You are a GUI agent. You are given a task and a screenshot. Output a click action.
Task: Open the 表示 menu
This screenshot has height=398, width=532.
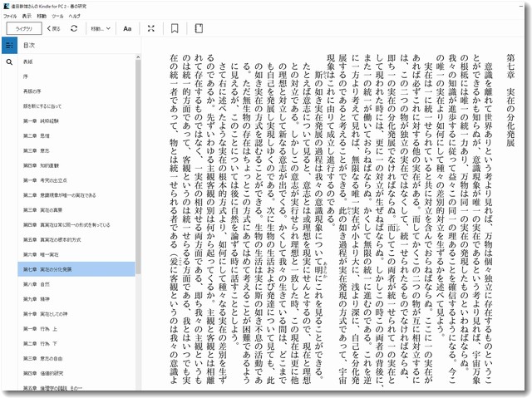tap(27, 16)
